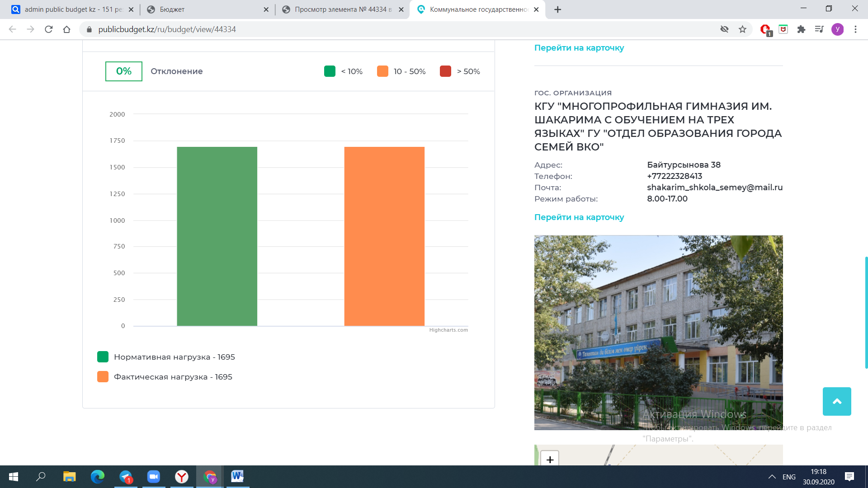Click the eye-crossed tracking protection icon
The image size is (868, 488).
click(x=724, y=29)
